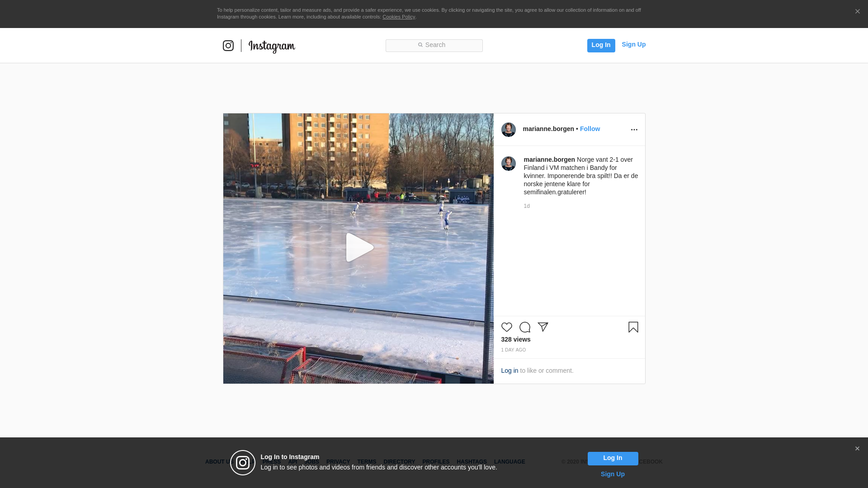Dismiss the cookie notice banner
Viewport: 868px width, 488px height.
click(x=857, y=11)
